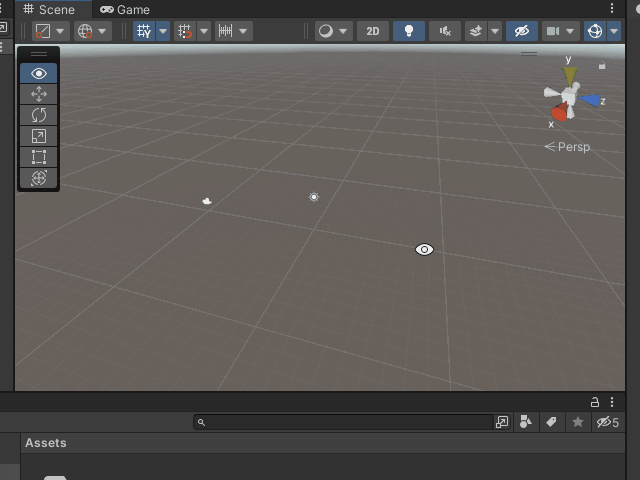
Task: Open the Gizmos dropdown arrow
Action: click(614, 31)
